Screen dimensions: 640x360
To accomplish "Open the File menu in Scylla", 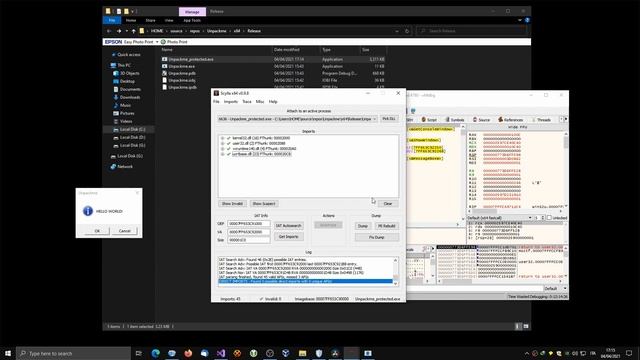I will 216,102.
